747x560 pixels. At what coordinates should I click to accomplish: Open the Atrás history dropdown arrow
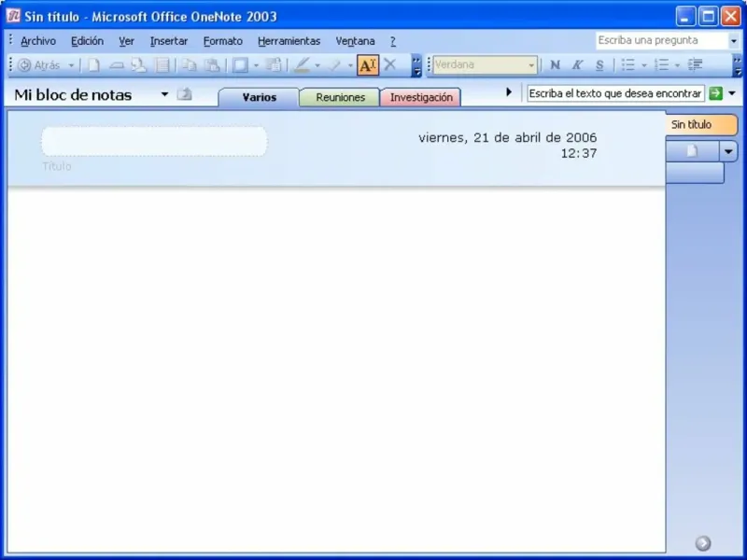pos(71,65)
